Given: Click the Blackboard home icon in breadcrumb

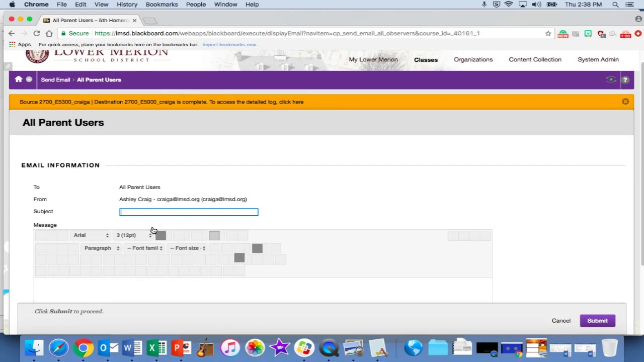Looking at the screenshot, I should 19,79.
